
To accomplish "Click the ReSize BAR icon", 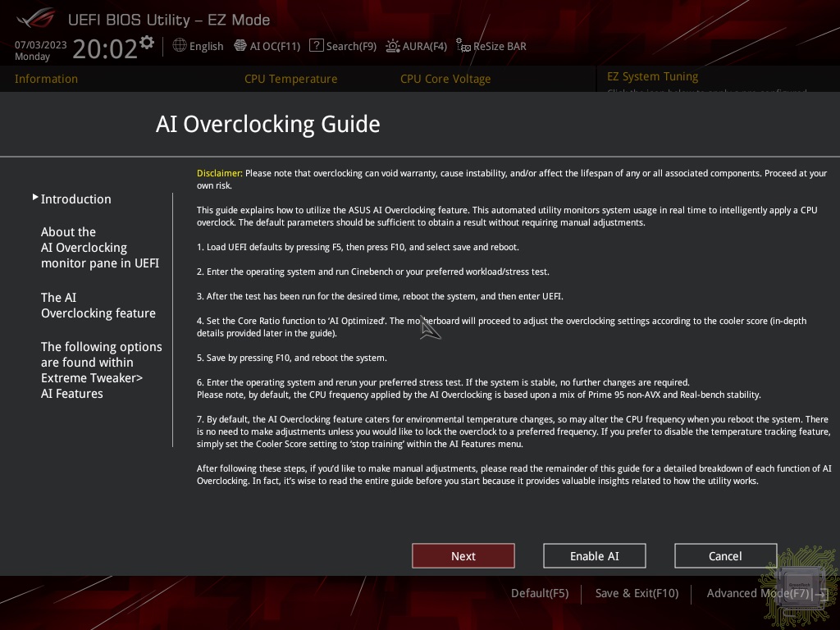I will [463, 46].
